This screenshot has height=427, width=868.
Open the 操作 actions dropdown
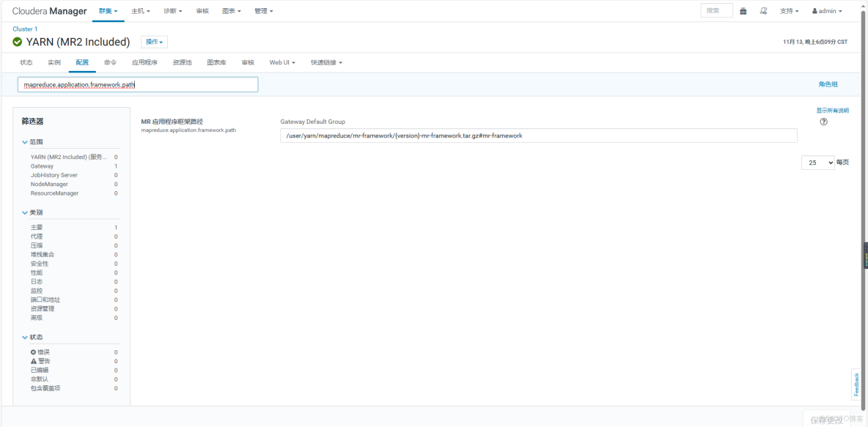pyautogui.click(x=152, y=42)
